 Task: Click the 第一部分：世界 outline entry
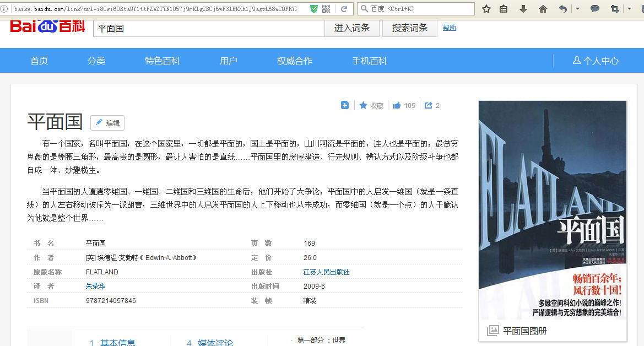point(321,340)
